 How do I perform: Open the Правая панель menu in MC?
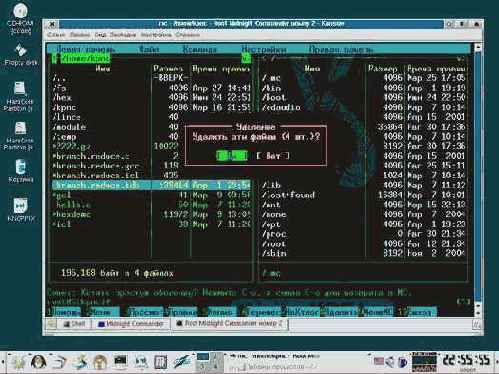coord(340,49)
